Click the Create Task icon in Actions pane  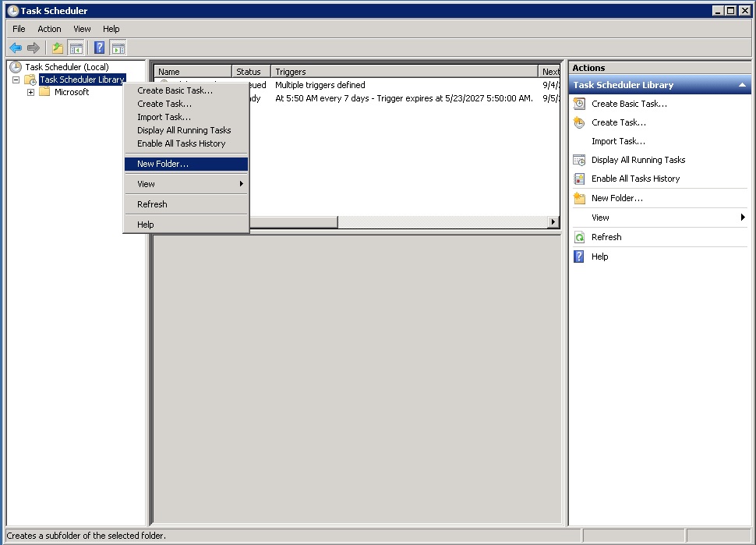coord(579,122)
